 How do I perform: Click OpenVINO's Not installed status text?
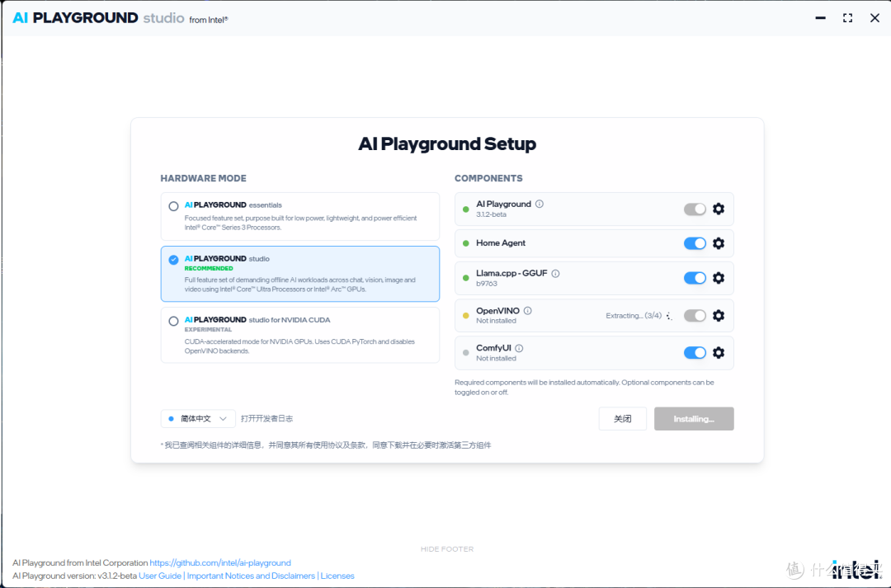pos(496,321)
